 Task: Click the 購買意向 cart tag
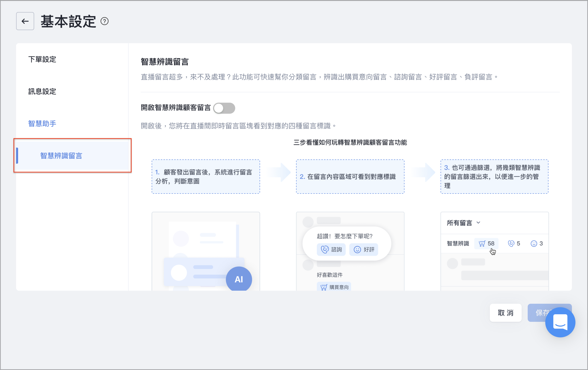click(334, 287)
